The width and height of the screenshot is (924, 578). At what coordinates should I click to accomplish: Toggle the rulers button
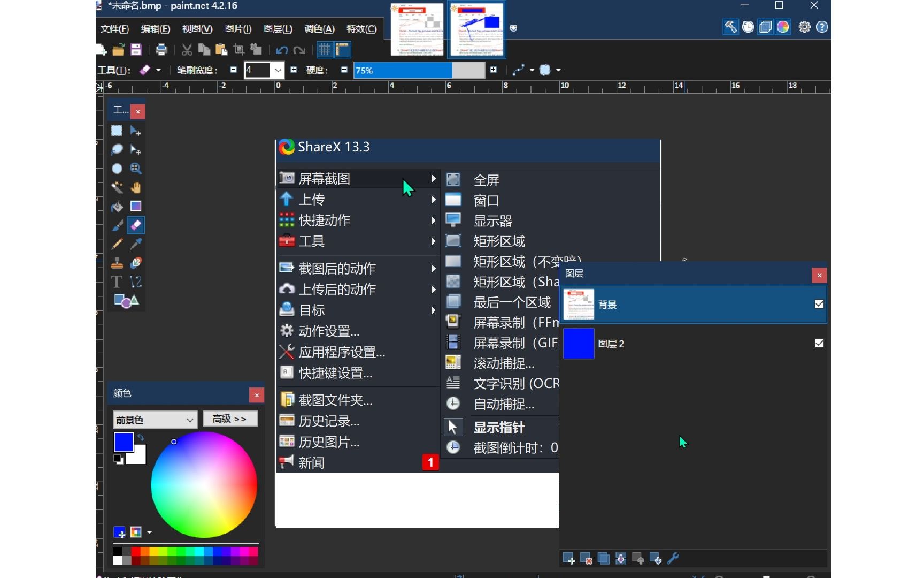click(342, 50)
